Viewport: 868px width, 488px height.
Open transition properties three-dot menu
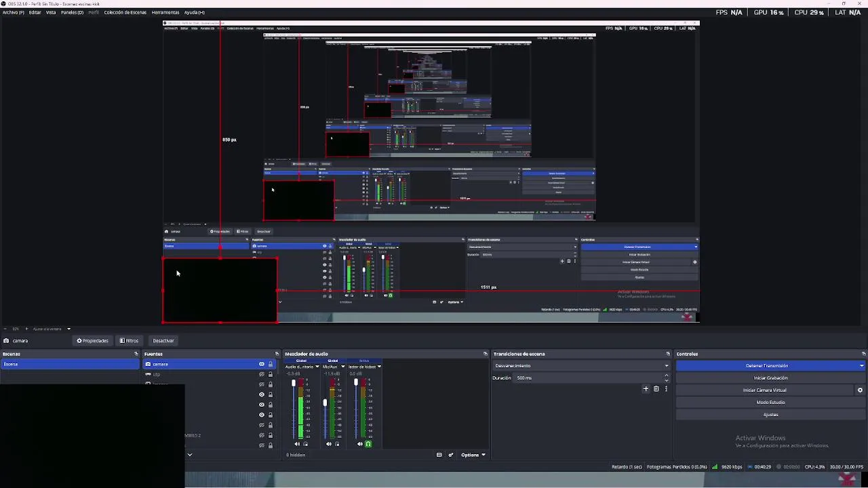(666, 389)
